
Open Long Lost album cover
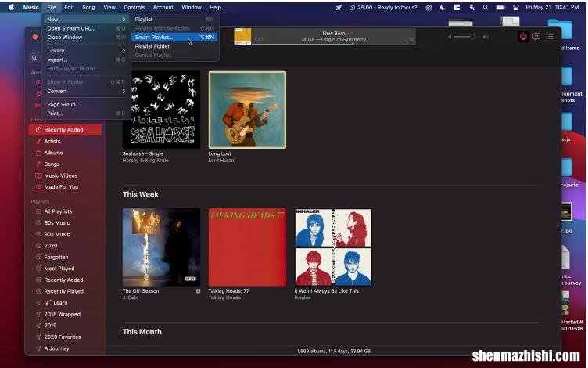click(247, 110)
